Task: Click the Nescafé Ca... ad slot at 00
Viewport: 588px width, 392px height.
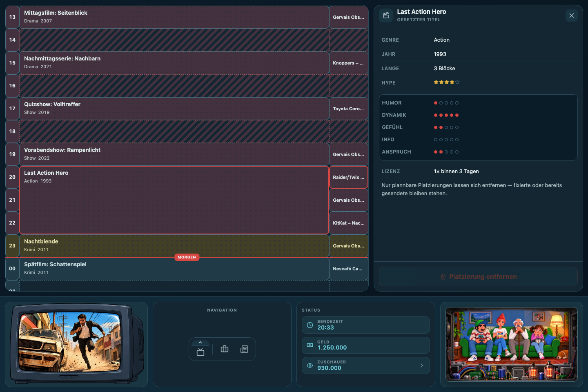Action: tap(349, 269)
